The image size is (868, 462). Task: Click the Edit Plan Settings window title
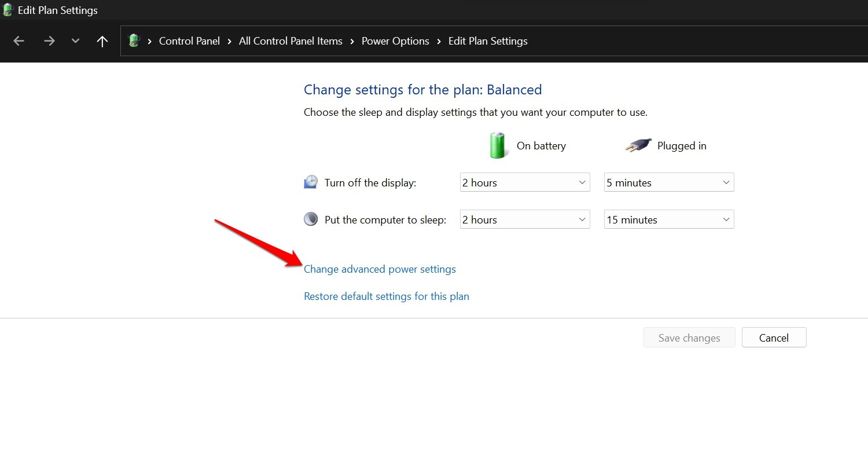point(58,10)
